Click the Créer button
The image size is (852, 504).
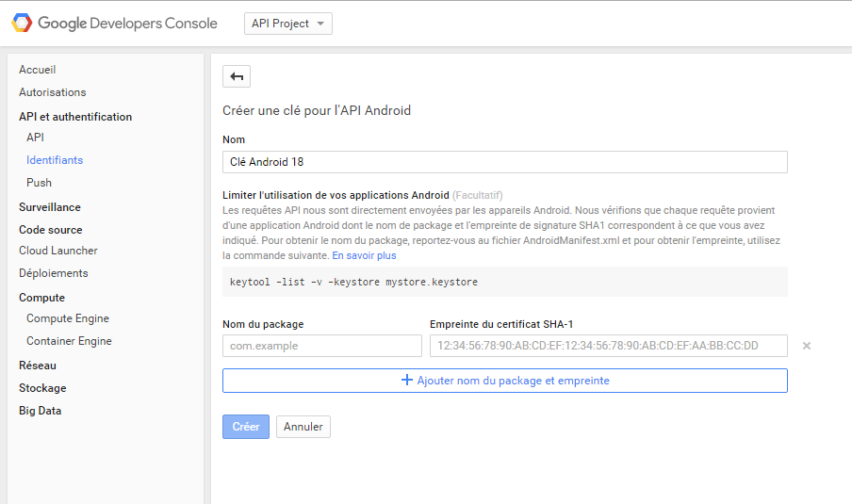coord(246,427)
